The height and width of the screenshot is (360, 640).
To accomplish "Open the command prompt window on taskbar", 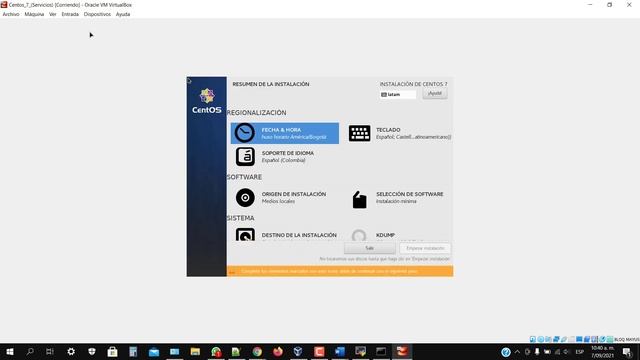I will (x=381, y=351).
